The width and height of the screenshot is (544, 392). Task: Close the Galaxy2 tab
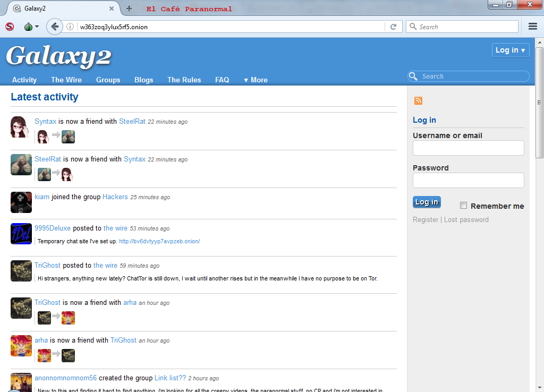112,8
